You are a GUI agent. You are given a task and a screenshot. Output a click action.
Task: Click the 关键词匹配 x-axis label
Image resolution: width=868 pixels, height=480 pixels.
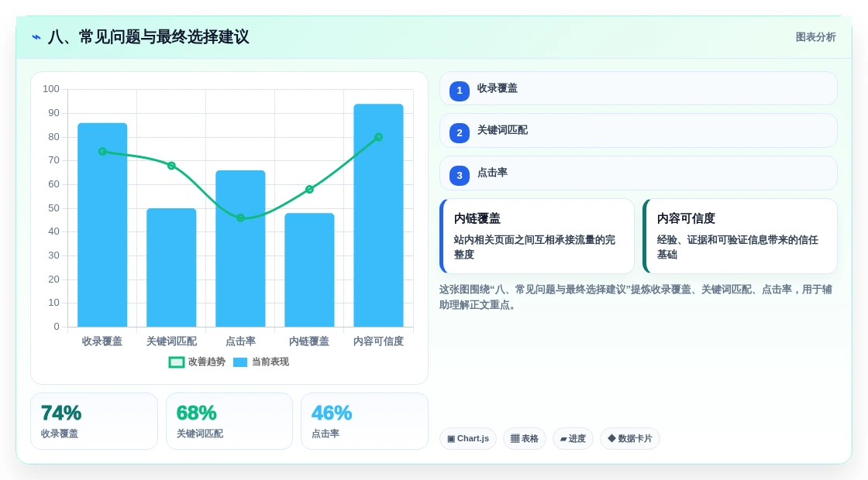tap(171, 341)
